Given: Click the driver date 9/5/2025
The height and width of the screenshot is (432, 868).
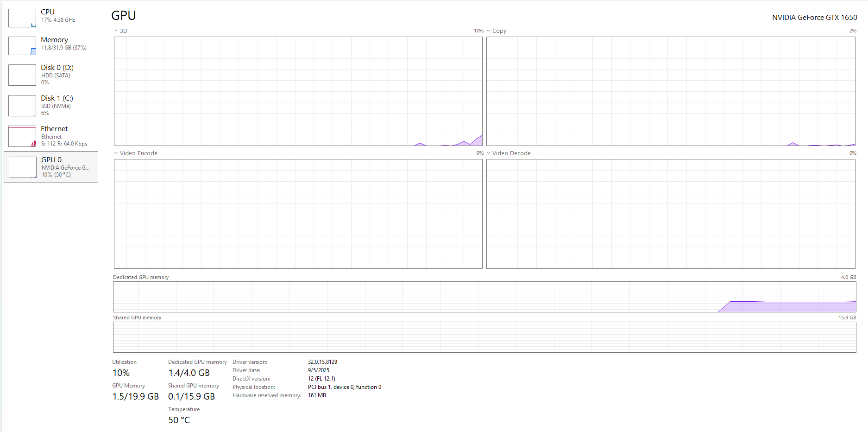Looking at the screenshot, I should tap(319, 370).
